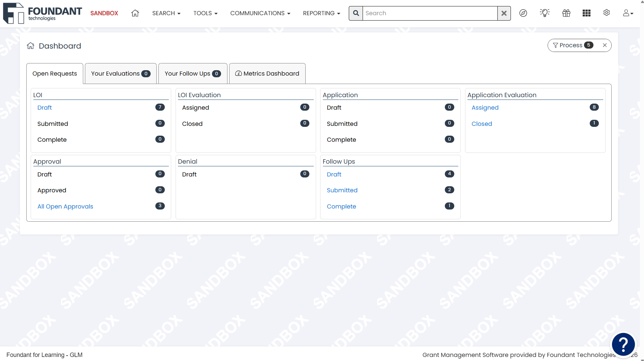Select the Open Requests tab
Screen dimensions: 644x361
coord(55,74)
